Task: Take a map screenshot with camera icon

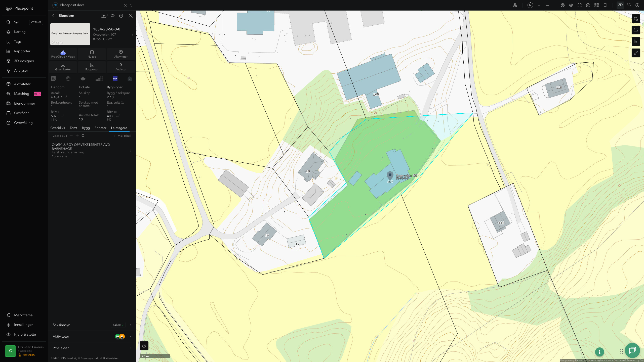Action: point(588,5)
